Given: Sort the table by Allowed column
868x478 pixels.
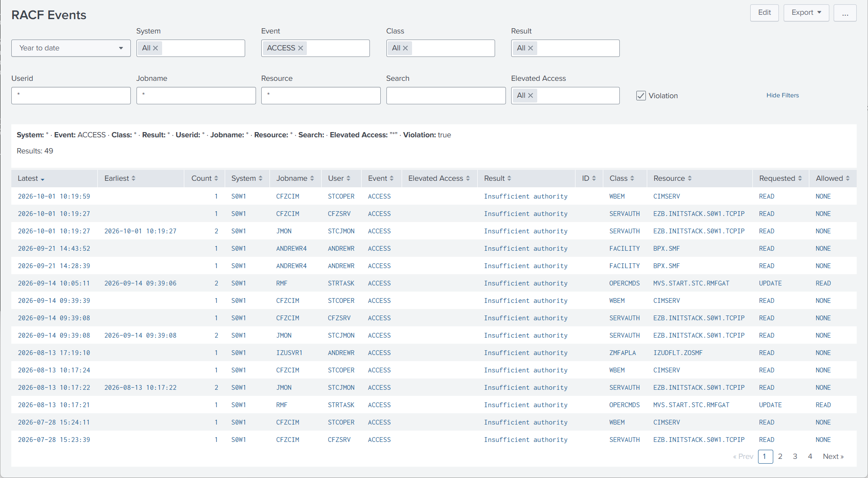Looking at the screenshot, I should pyautogui.click(x=833, y=179).
